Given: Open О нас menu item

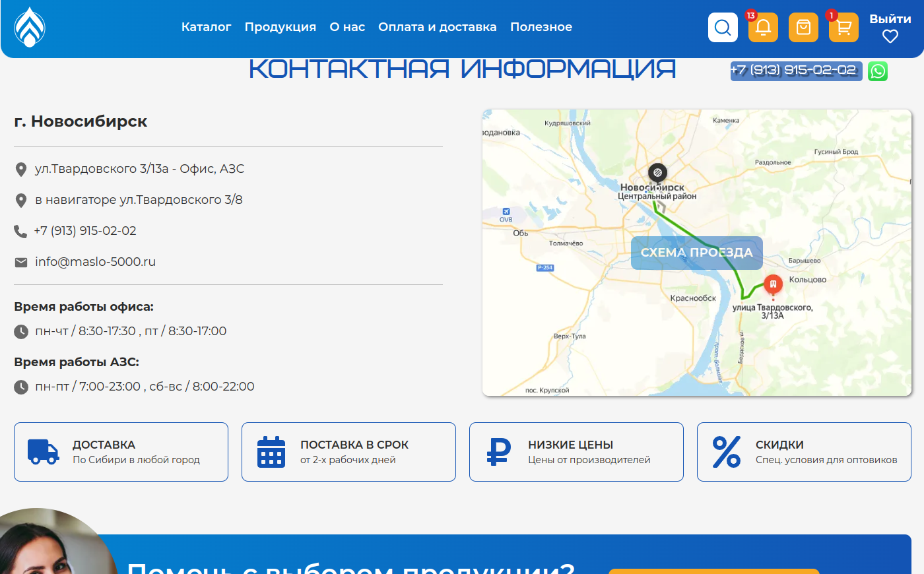Looking at the screenshot, I should [x=347, y=27].
